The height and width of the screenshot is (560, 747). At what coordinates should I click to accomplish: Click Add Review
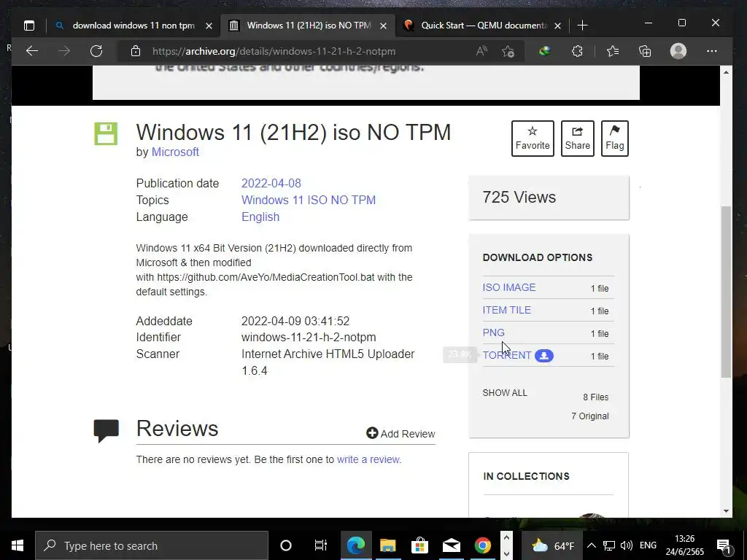pos(400,433)
